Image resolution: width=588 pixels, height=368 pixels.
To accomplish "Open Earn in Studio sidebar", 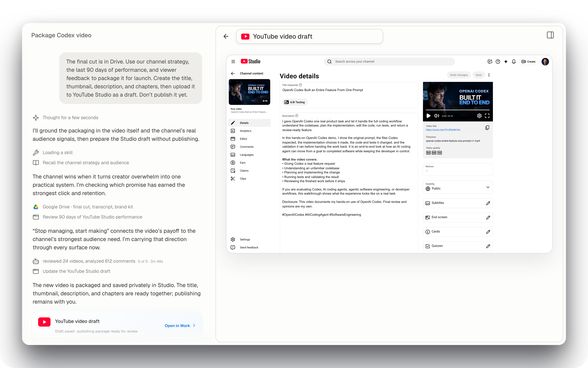I will coord(250,163).
